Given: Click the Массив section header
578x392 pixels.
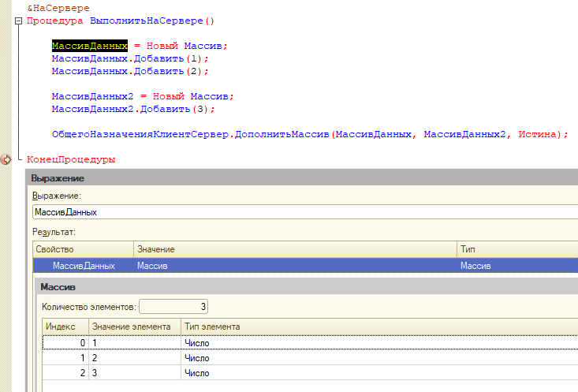Looking at the screenshot, I should pos(306,288).
